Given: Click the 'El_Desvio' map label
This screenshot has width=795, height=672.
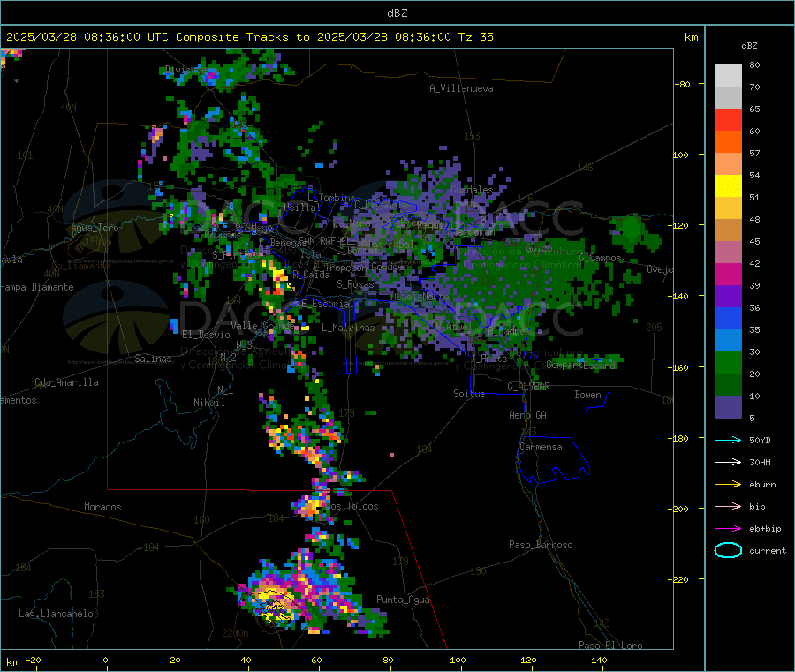Looking at the screenshot, I should click(x=206, y=335).
